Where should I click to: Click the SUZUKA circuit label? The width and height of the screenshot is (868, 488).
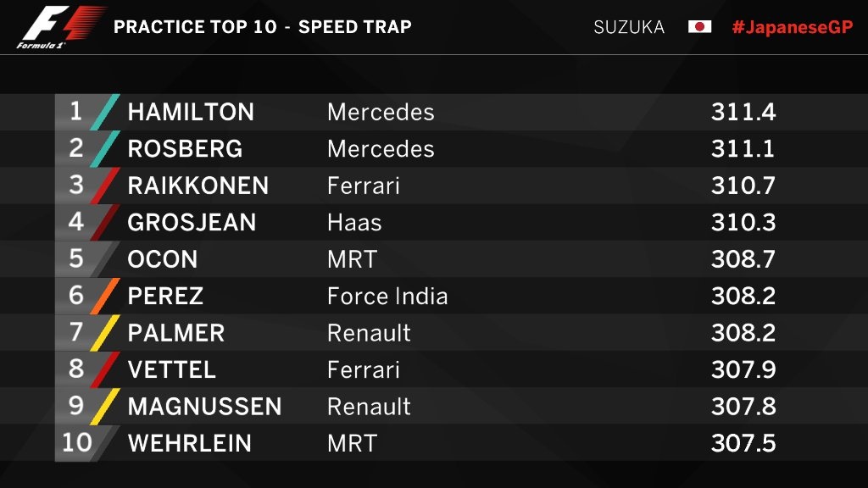629,26
